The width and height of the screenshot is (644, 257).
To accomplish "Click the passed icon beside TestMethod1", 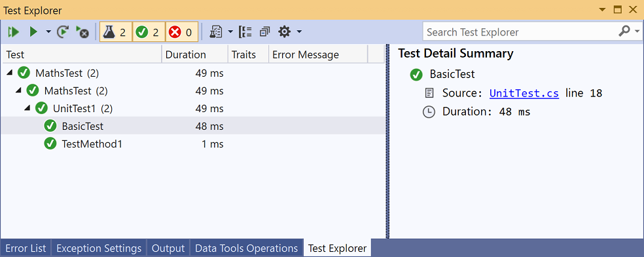I will pos(50,144).
